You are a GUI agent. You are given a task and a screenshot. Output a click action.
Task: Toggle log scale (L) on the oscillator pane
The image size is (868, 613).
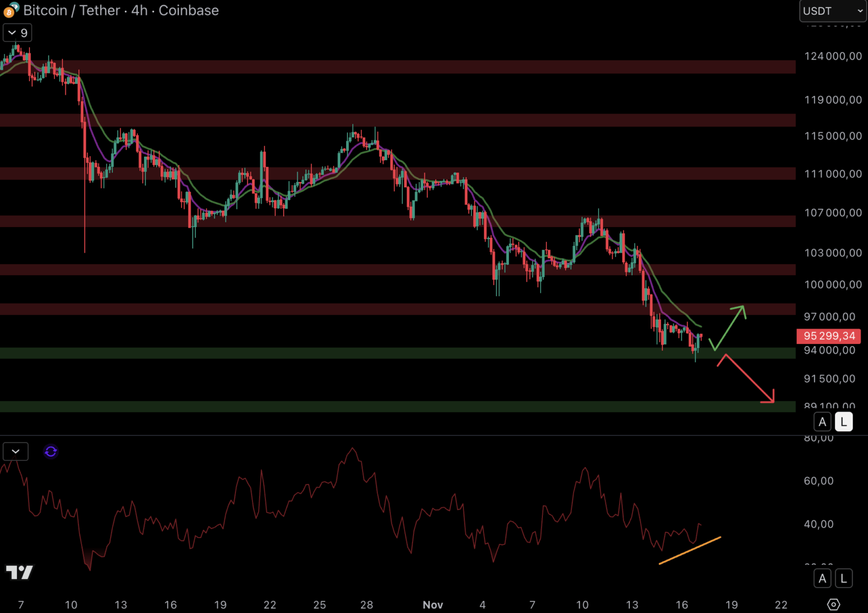coord(844,578)
